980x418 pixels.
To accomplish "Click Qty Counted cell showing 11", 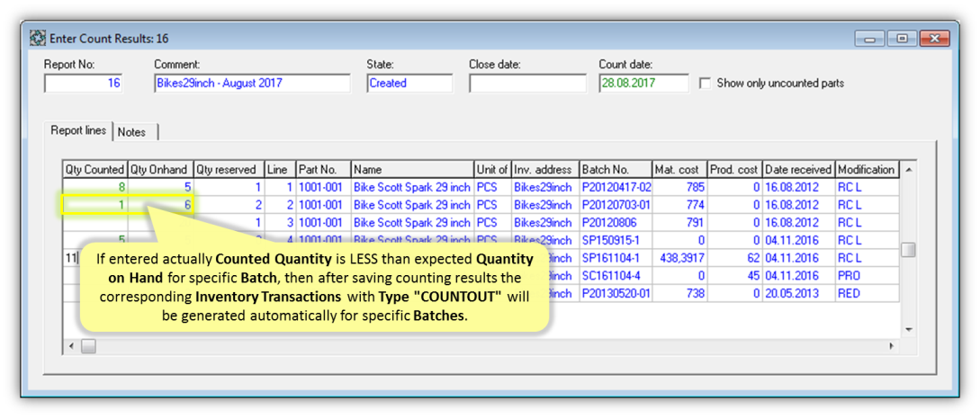I will (x=72, y=257).
